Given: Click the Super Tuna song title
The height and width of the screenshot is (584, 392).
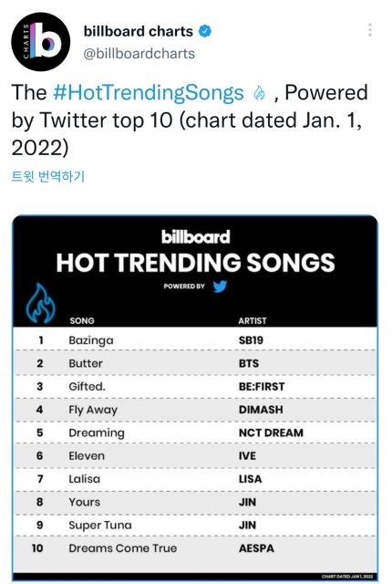Looking at the screenshot, I should tap(100, 526).
